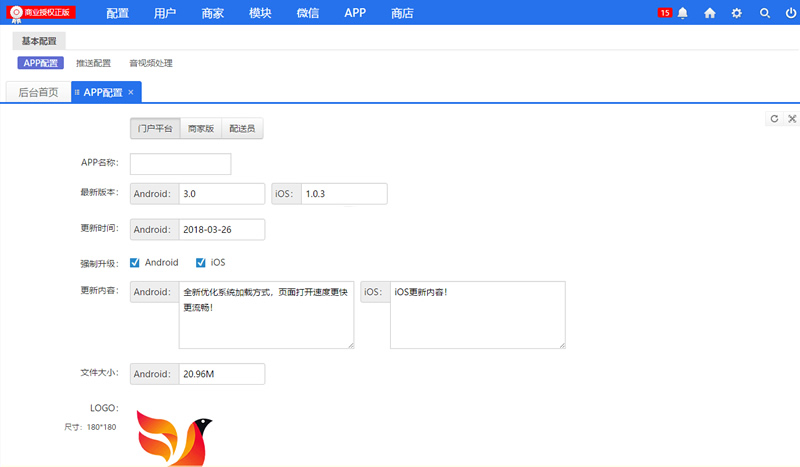This screenshot has height=467, width=800.
Task: Close the APP配置 tab
Action: (131, 92)
